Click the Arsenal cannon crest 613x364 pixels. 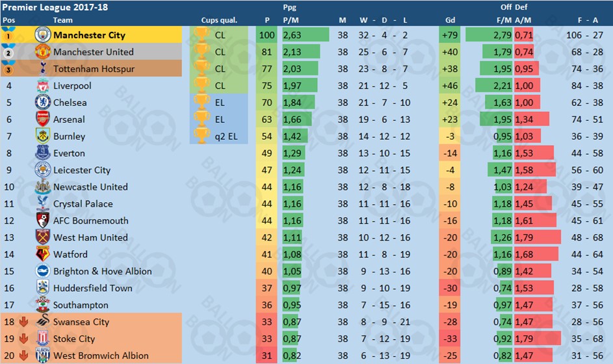click(43, 119)
